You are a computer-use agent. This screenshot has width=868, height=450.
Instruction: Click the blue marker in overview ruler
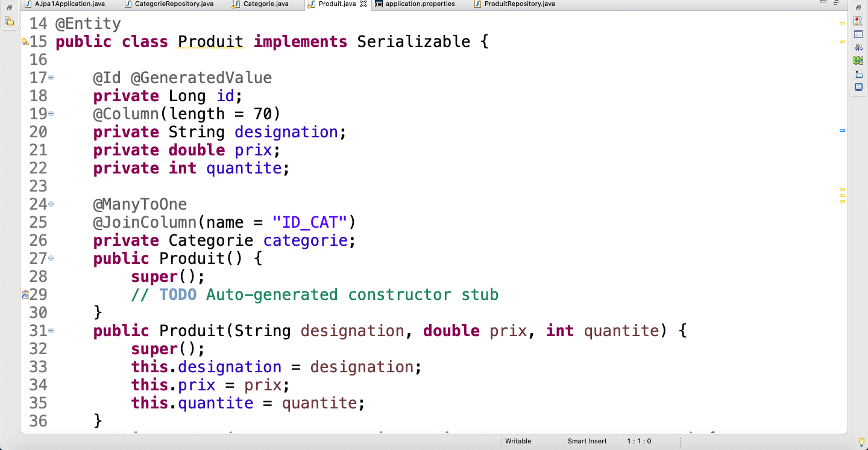pos(842,130)
